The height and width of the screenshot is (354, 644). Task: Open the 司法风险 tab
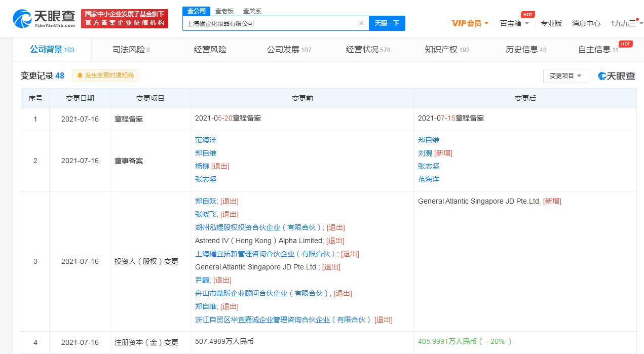pos(131,50)
